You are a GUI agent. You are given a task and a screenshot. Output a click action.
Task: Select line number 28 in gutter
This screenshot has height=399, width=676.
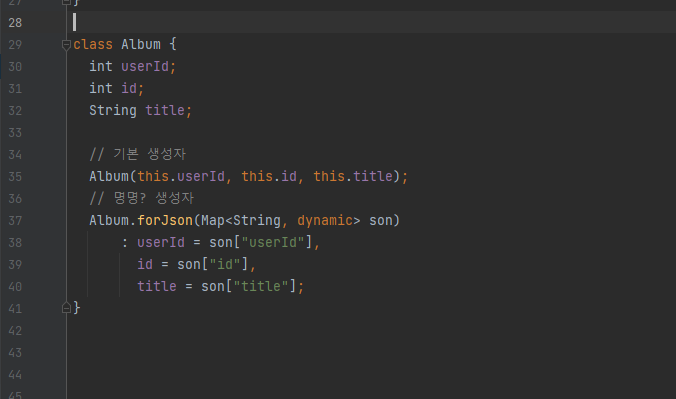15,23
